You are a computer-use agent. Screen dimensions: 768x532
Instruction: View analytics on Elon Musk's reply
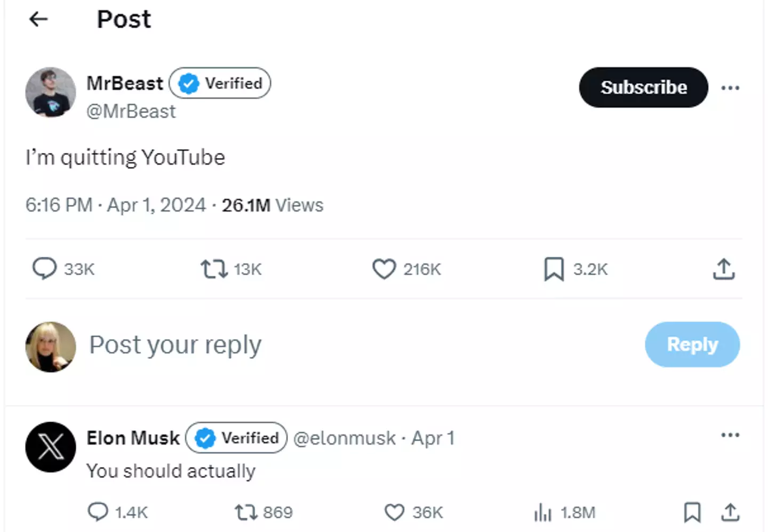point(543,513)
